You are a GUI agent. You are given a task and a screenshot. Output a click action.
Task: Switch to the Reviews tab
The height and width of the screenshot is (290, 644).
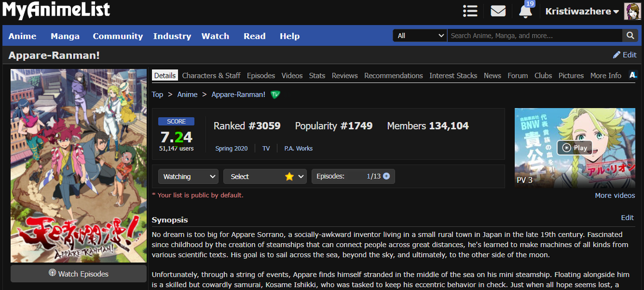(345, 76)
